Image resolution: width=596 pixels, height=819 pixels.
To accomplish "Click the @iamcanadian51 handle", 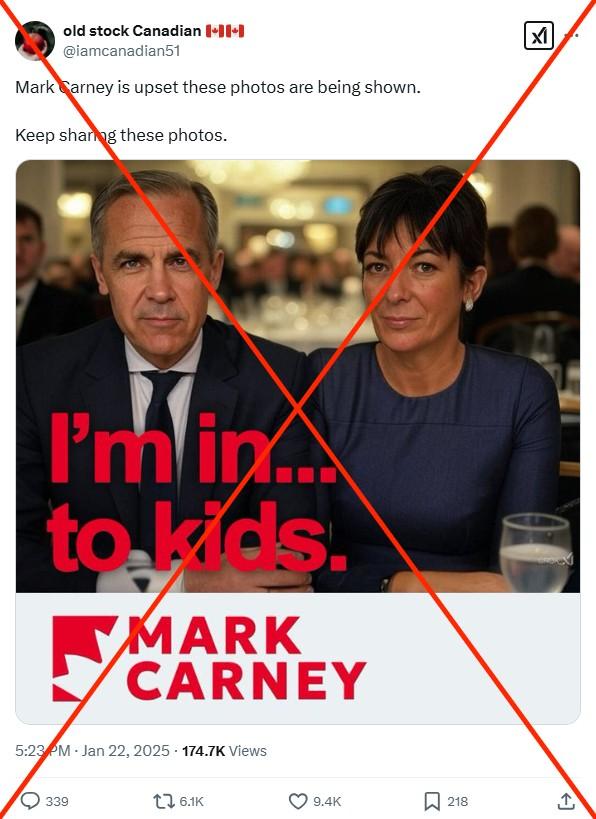I will [x=122, y=51].
